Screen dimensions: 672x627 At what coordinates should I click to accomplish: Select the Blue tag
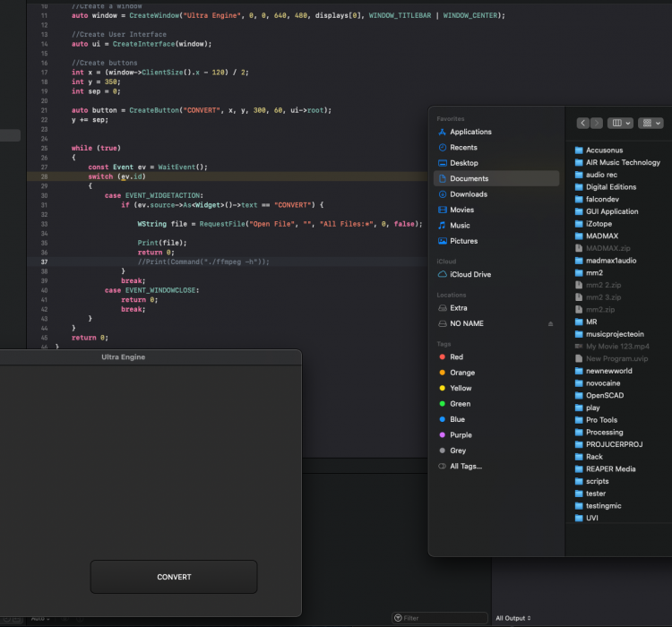pos(457,419)
